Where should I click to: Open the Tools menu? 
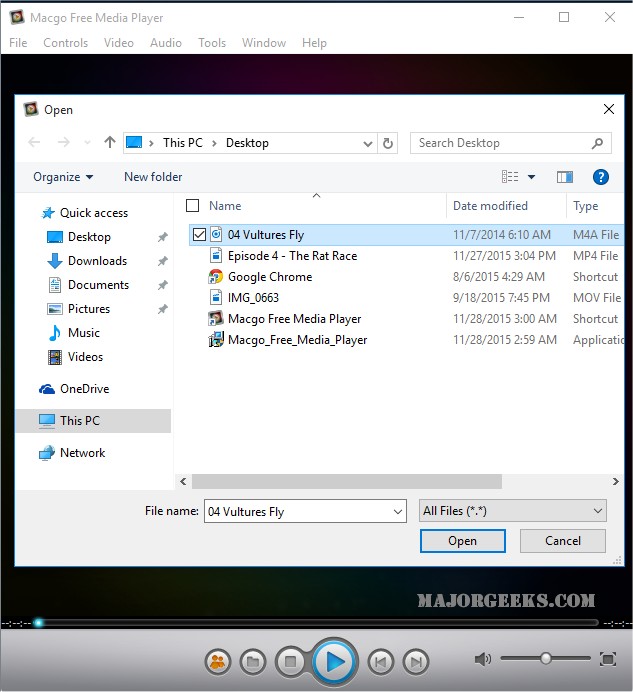pyautogui.click(x=212, y=43)
